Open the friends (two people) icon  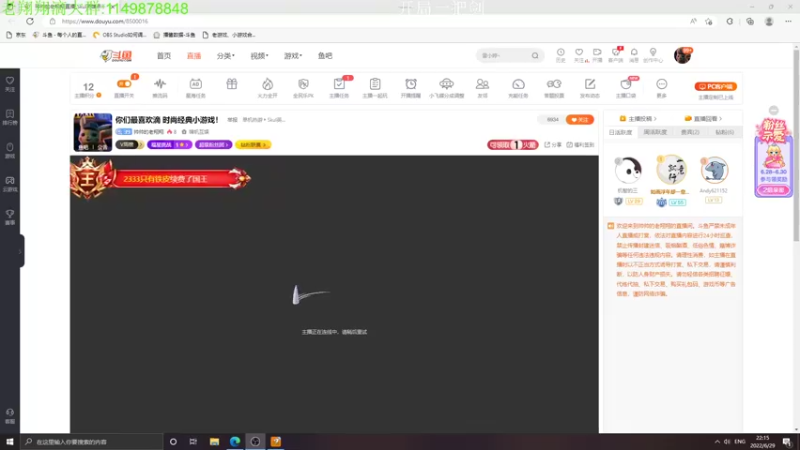(x=482, y=86)
